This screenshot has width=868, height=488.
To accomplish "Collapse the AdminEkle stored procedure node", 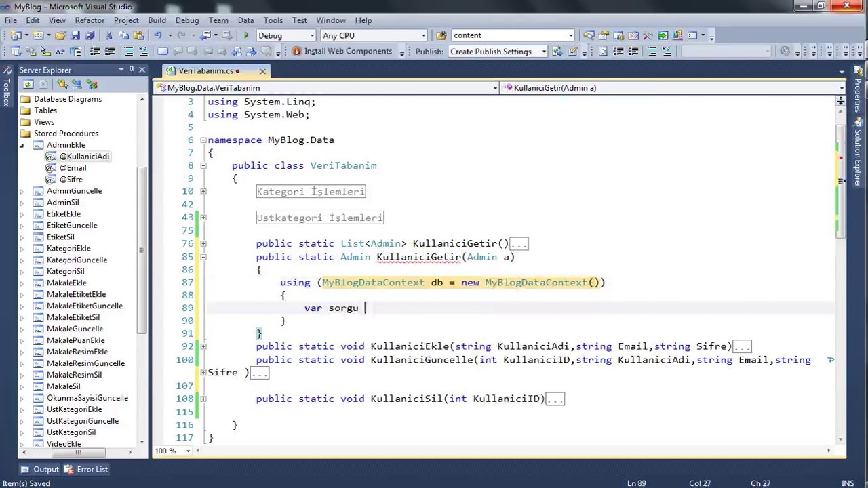I will pos(22,145).
